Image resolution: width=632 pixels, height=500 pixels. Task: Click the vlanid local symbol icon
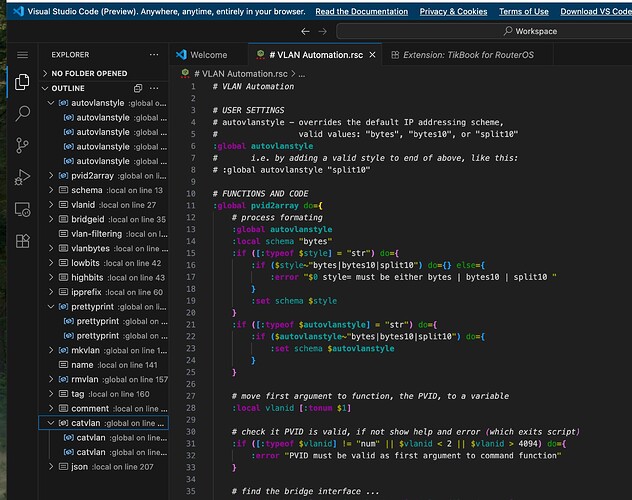coord(63,205)
